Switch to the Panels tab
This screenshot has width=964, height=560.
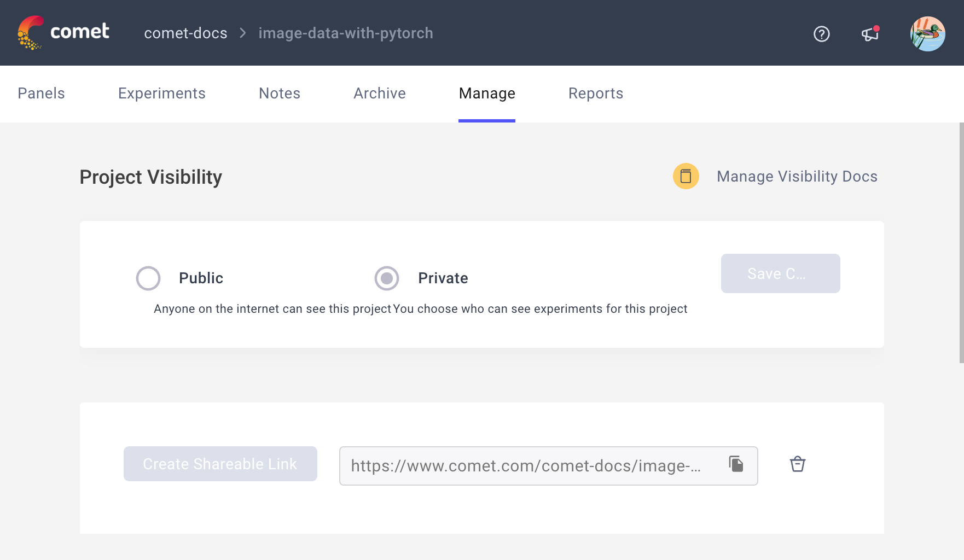(41, 93)
